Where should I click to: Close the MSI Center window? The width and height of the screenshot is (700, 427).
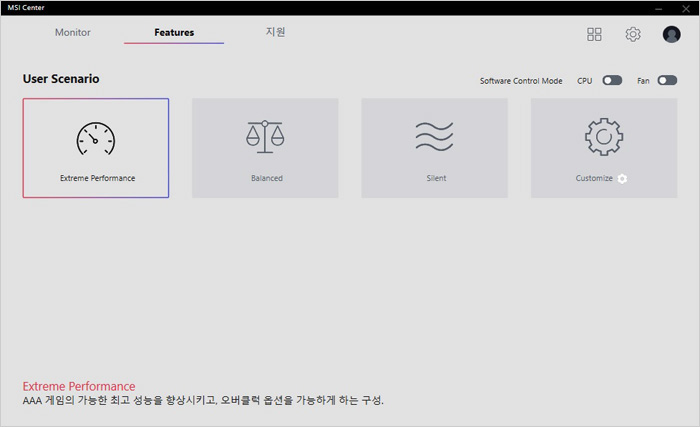pos(686,8)
